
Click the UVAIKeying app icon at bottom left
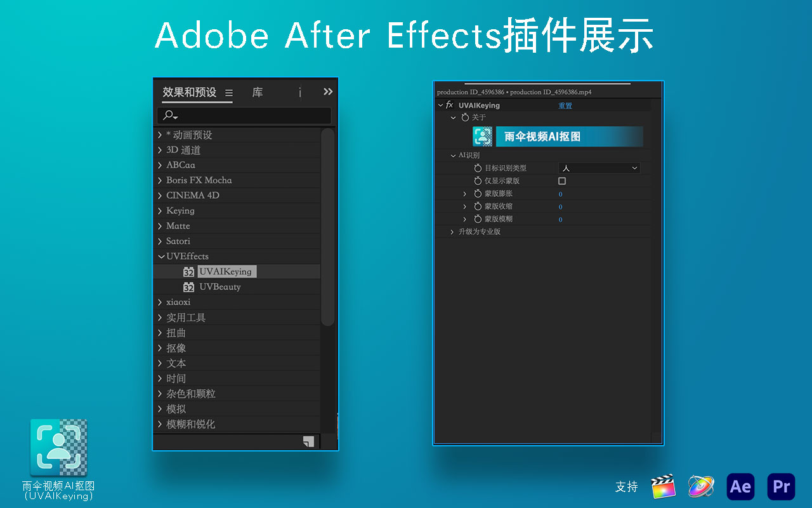pos(58,447)
